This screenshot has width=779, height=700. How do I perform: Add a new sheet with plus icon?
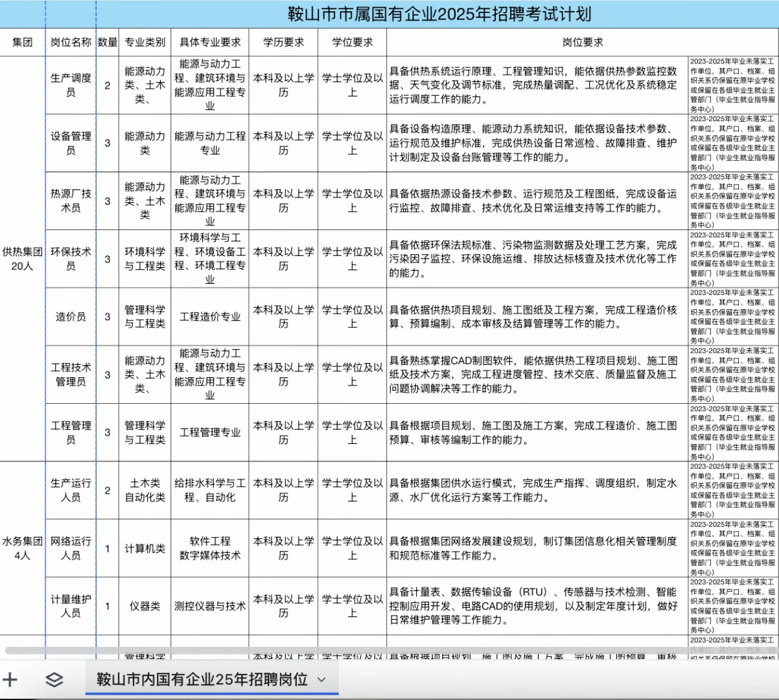tap(10, 679)
